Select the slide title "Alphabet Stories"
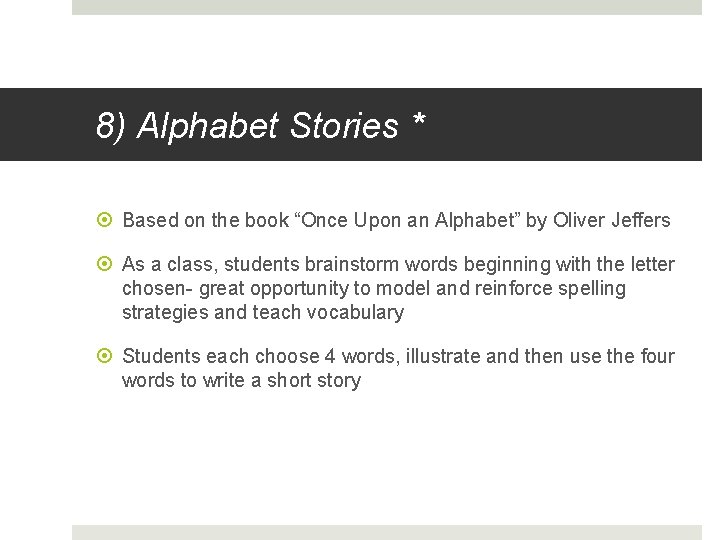Viewport: 720px width, 540px height. point(267,126)
